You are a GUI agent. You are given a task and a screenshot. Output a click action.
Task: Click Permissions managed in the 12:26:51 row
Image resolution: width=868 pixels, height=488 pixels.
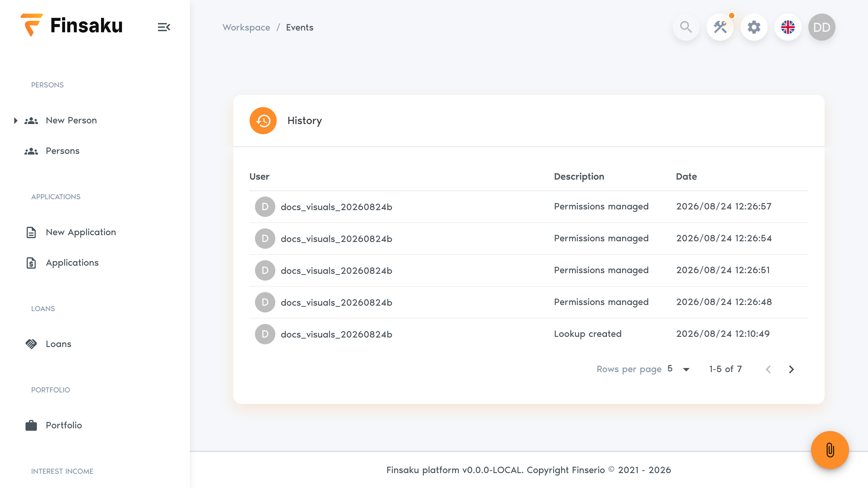click(601, 270)
